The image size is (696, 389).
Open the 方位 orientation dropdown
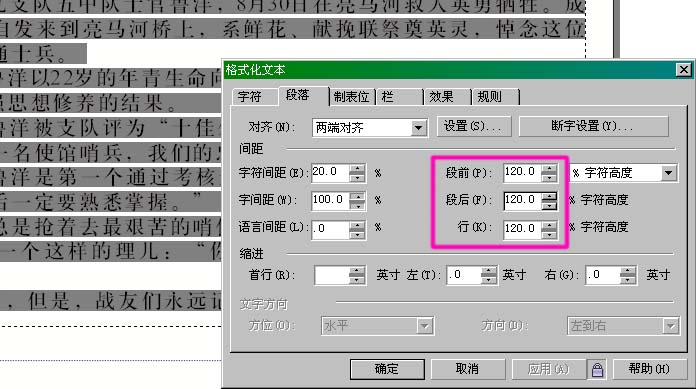click(425, 326)
